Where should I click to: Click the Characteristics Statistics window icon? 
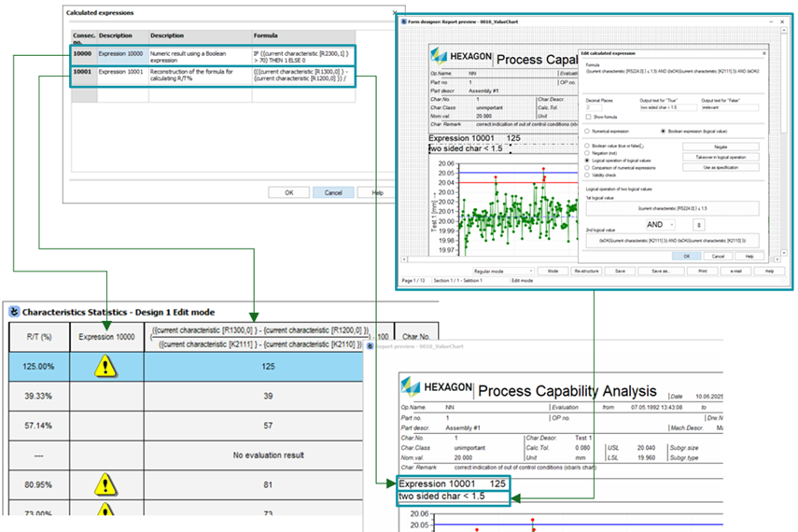point(14,312)
